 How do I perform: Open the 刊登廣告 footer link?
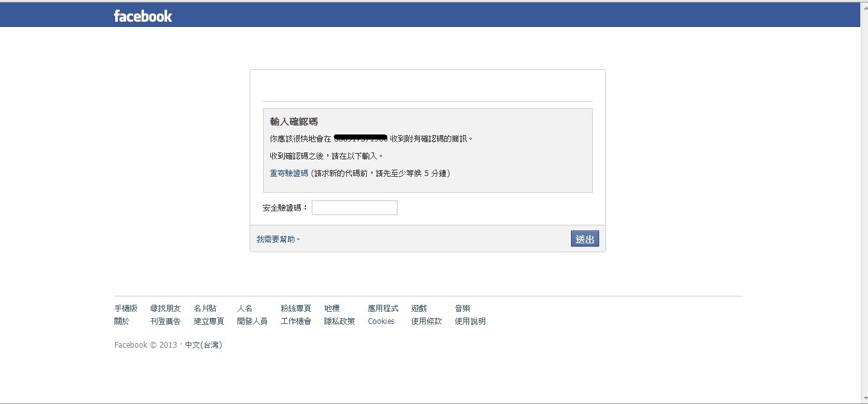(165, 321)
